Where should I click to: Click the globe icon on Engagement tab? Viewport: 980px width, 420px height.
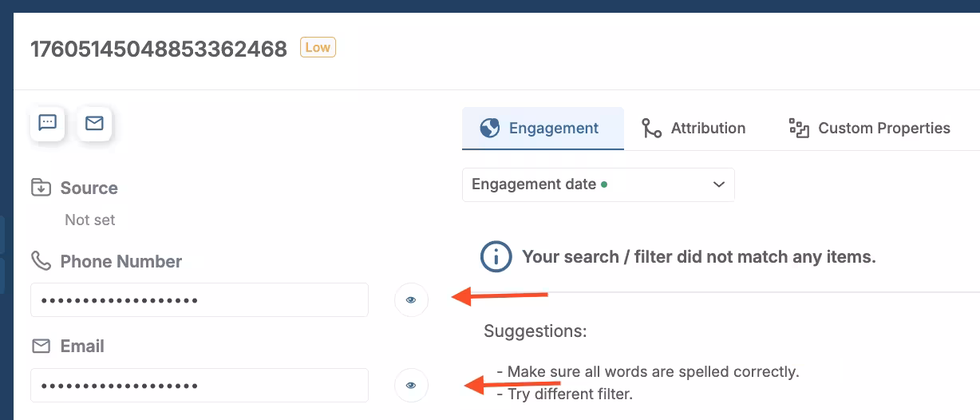click(x=489, y=128)
